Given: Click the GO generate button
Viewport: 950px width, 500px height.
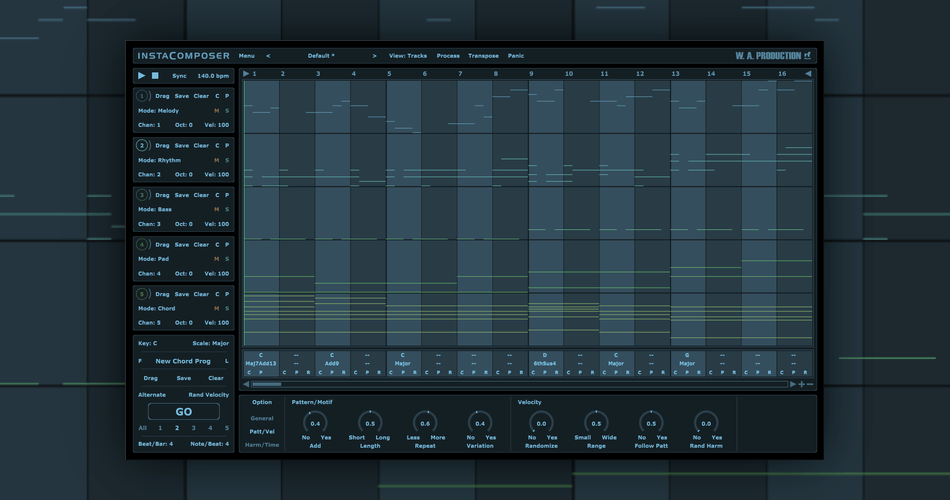Looking at the screenshot, I should (184, 412).
